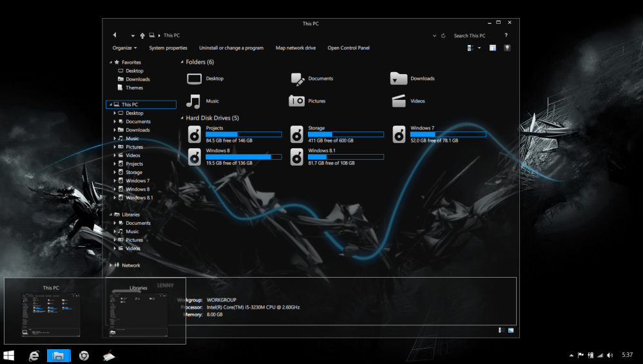Viewport: 643px width, 364px height.
Task: Click Open Control Panel
Action: [x=349, y=48]
